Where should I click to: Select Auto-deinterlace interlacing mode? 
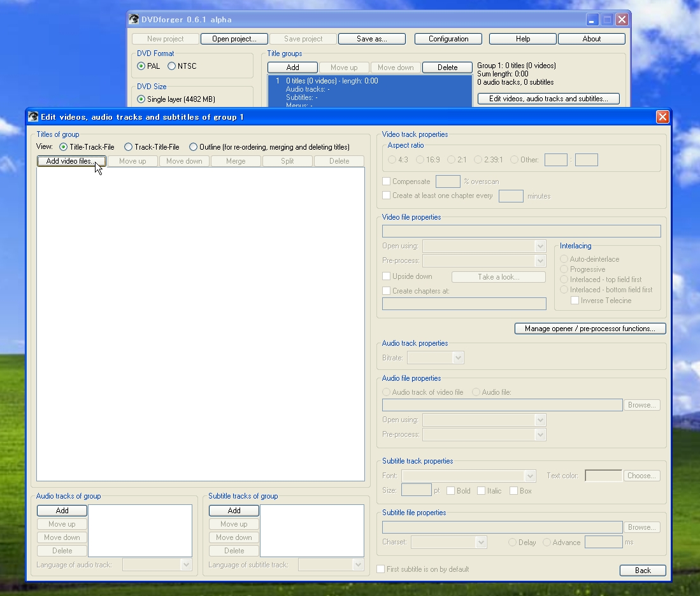[564, 259]
